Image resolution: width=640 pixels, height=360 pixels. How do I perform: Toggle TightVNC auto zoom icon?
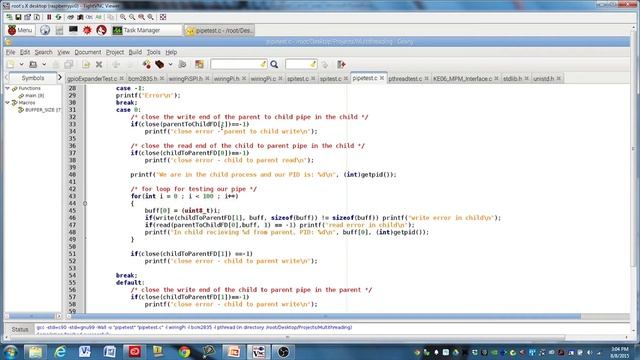pyautogui.click(x=151, y=17)
